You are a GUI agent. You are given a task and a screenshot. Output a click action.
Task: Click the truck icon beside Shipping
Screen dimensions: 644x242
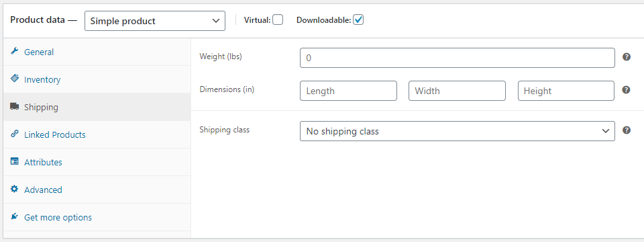click(x=14, y=107)
